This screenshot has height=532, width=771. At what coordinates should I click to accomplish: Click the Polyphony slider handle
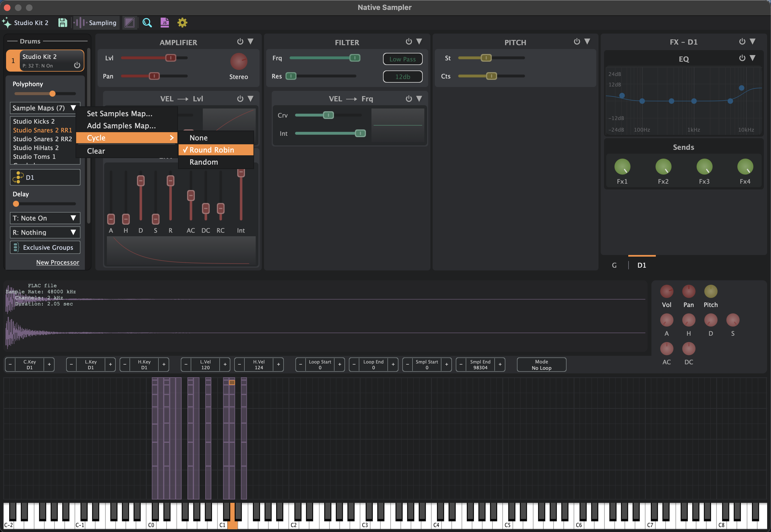coord(52,94)
